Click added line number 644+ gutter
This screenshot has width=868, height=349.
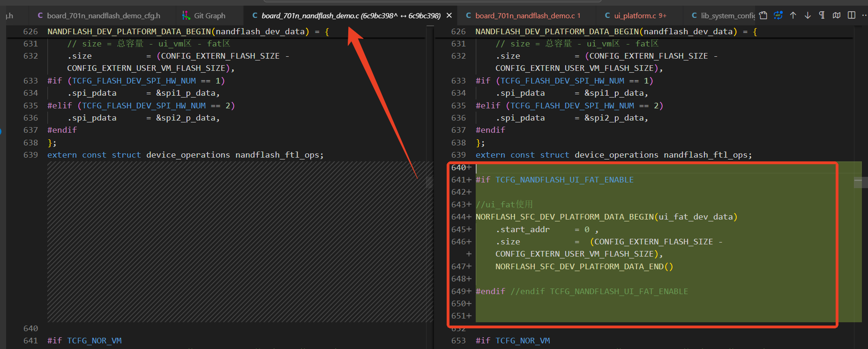pos(461,217)
